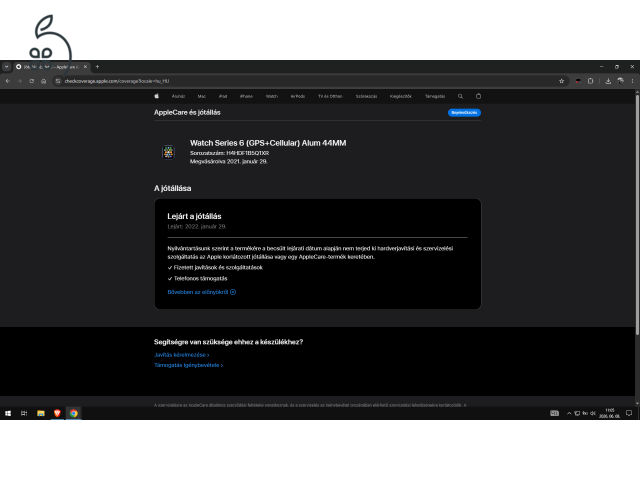This screenshot has height=480, width=640.
Task: Open the Támogatás menu item
Action: pos(435,96)
